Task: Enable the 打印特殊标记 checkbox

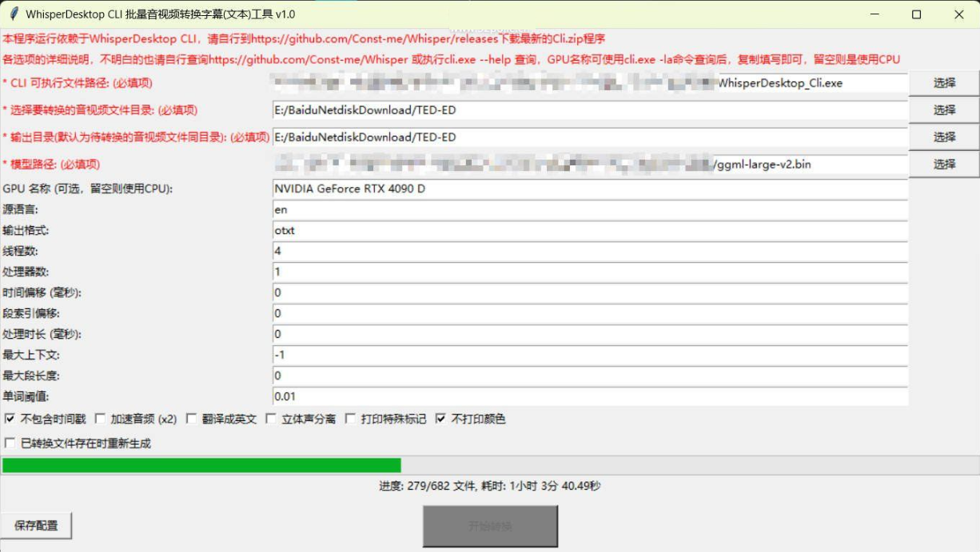Action: (x=350, y=419)
